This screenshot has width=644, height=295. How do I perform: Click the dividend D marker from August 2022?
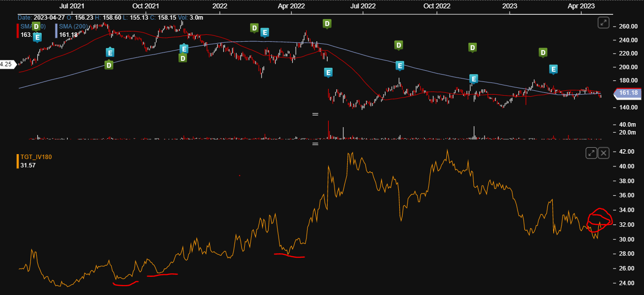click(399, 45)
